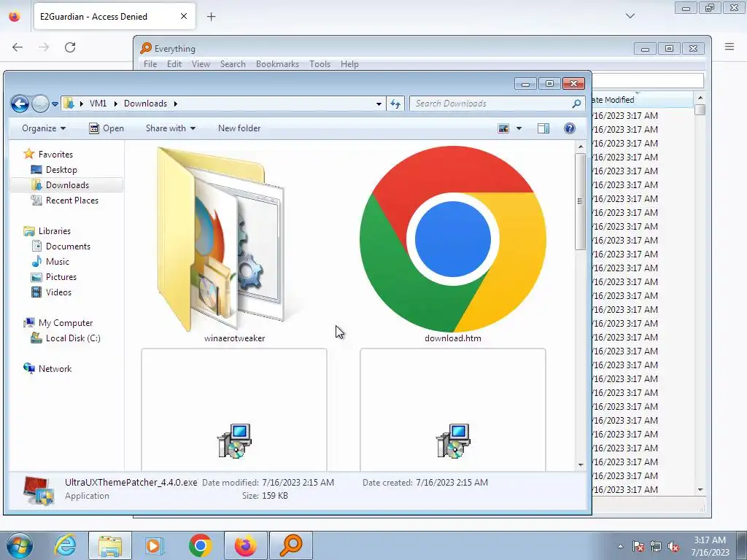Open the Windows Start menu
Image resolution: width=747 pixels, height=560 pixels.
[19, 545]
